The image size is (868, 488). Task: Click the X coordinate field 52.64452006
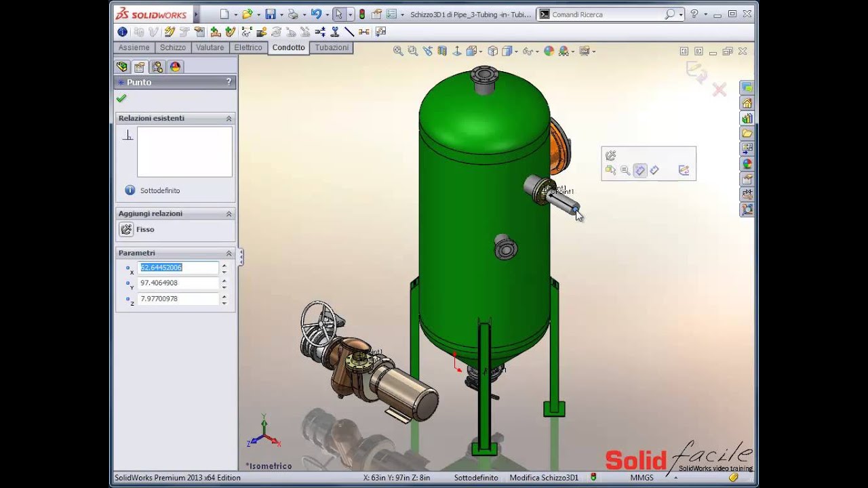(178, 268)
